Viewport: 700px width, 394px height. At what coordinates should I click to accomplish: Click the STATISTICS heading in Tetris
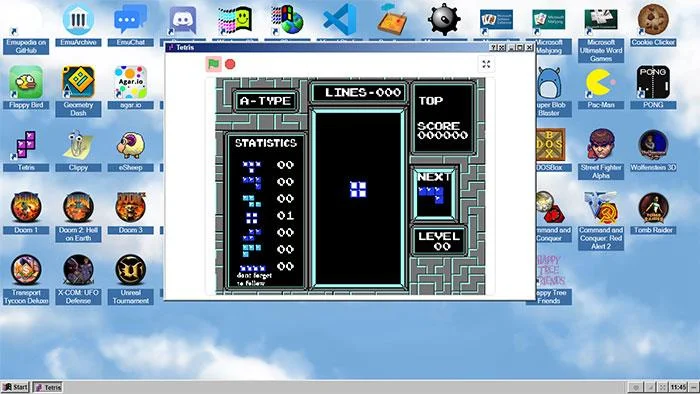[x=266, y=143]
